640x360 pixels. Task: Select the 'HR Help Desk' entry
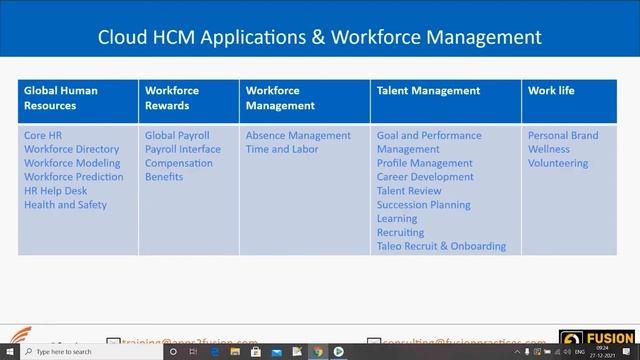click(56, 191)
